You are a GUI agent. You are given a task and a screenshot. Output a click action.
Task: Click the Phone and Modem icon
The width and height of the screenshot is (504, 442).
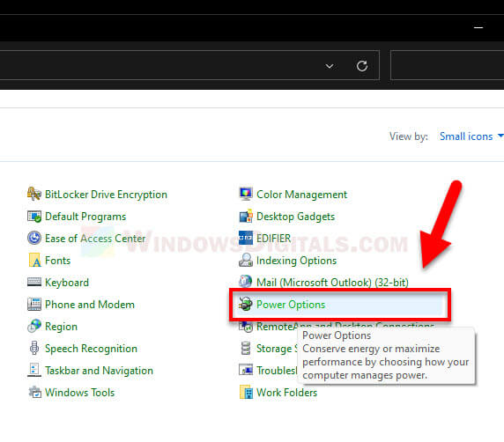click(34, 304)
